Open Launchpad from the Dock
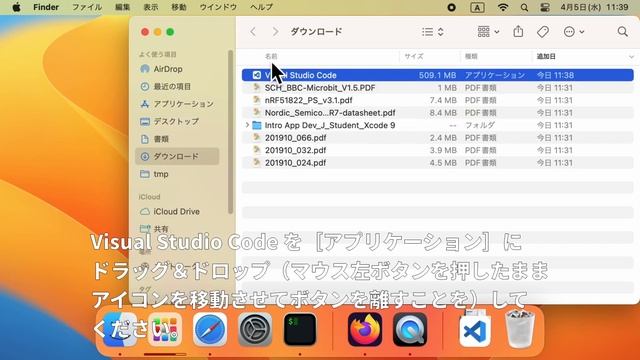 (x=165, y=329)
